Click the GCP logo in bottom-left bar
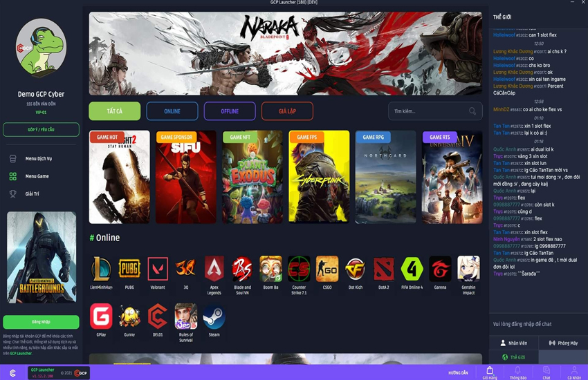588x380 pixels. tap(12, 373)
